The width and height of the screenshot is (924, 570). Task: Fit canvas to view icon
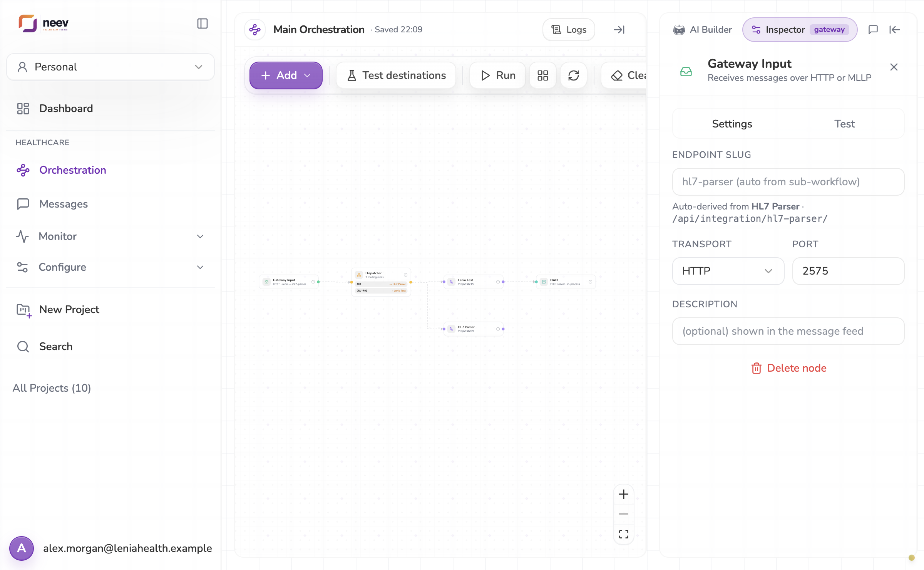click(624, 534)
